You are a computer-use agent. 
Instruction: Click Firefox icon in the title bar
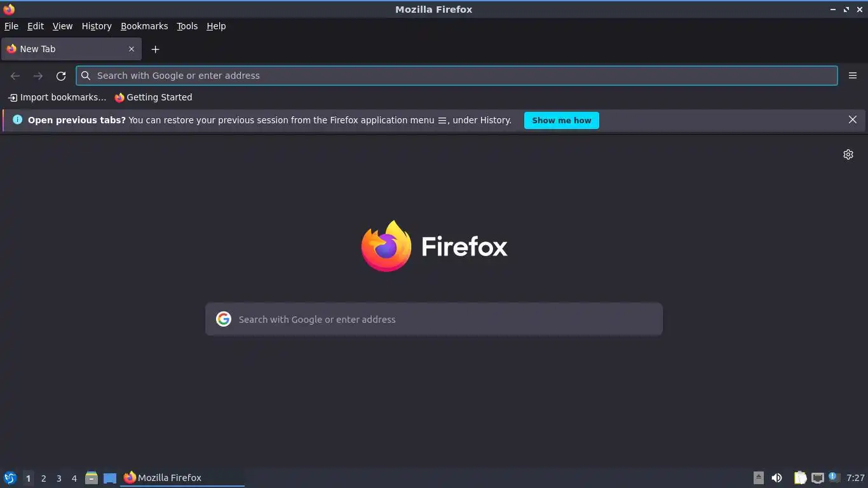[9, 9]
